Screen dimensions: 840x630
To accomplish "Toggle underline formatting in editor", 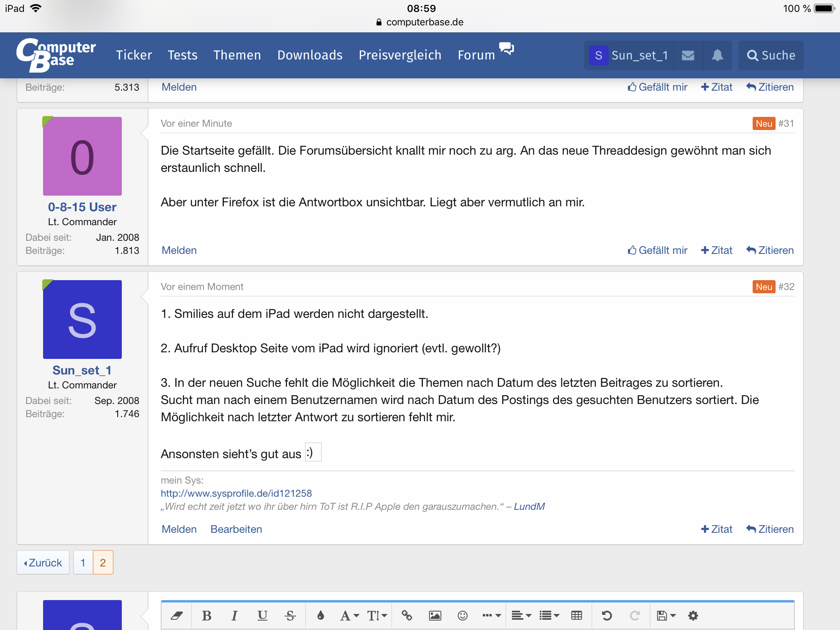I will [262, 616].
